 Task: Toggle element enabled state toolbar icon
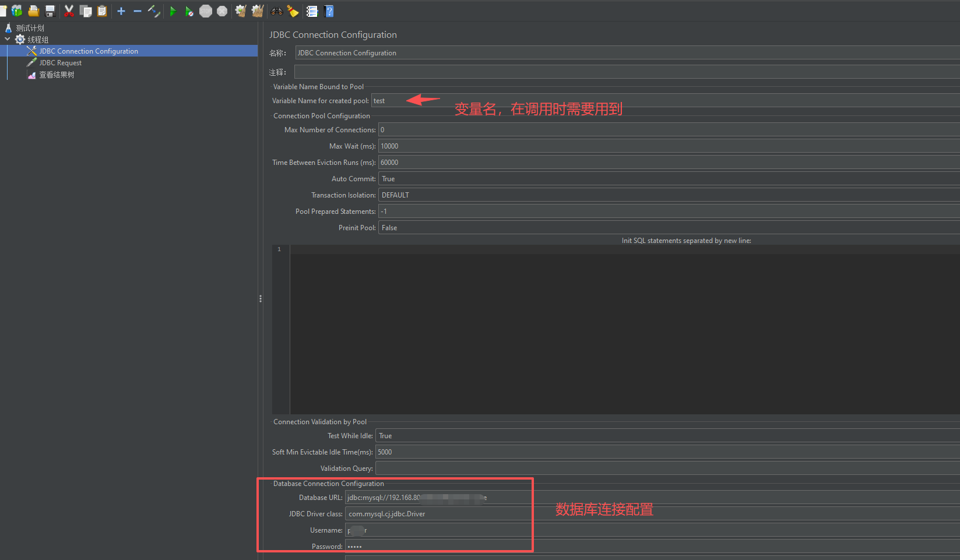(x=154, y=11)
